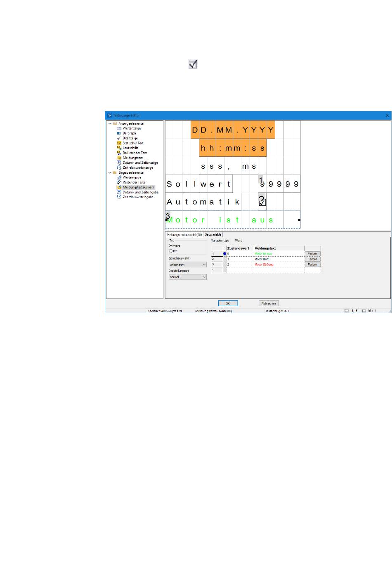
Task: Select the Automatik static text on canvas
Action: [203, 202]
